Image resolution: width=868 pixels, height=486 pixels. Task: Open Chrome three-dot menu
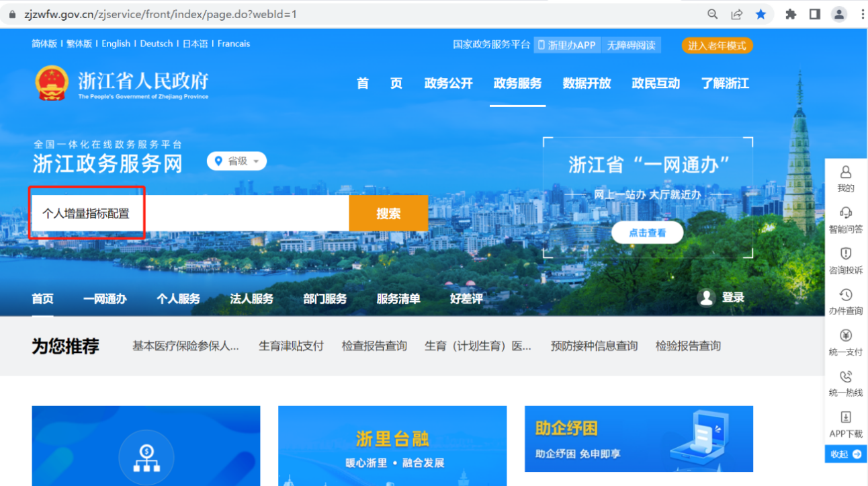[x=862, y=14]
